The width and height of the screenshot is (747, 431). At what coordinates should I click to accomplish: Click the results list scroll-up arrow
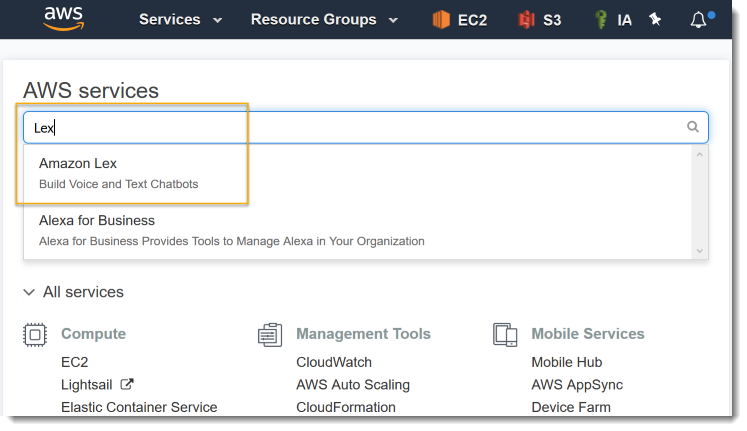point(699,154)
